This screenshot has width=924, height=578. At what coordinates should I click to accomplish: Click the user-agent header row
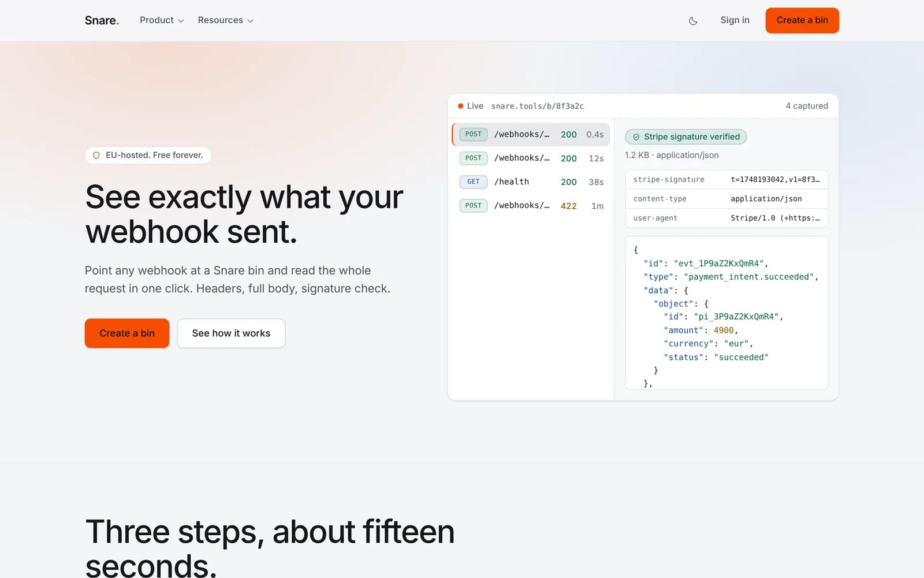726,218
